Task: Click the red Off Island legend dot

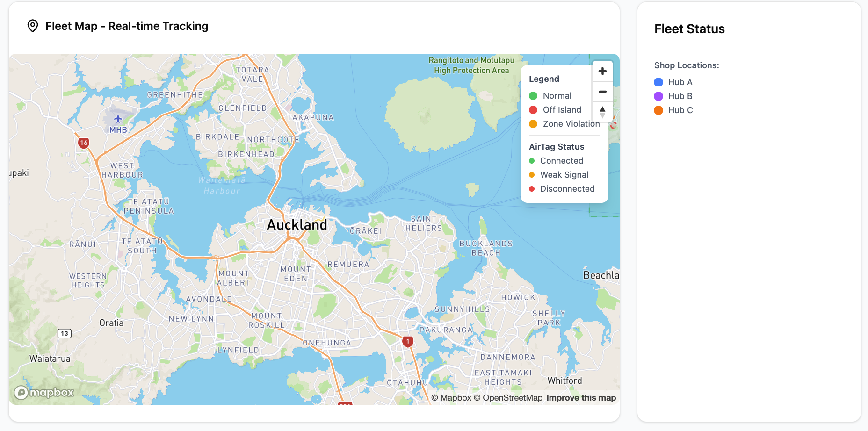Action: pyautogui.click(x=533, y=109)
